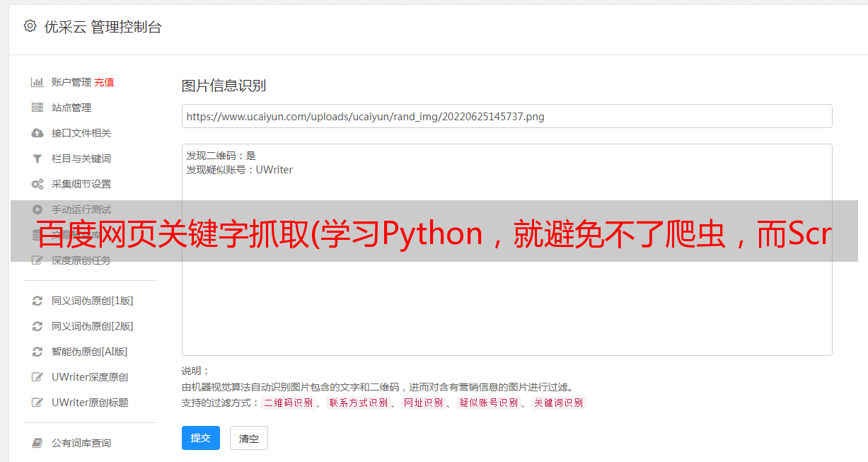
Task: Click the filter funnel icon for 栏目与关键词
Action: [x=37, y=158]
